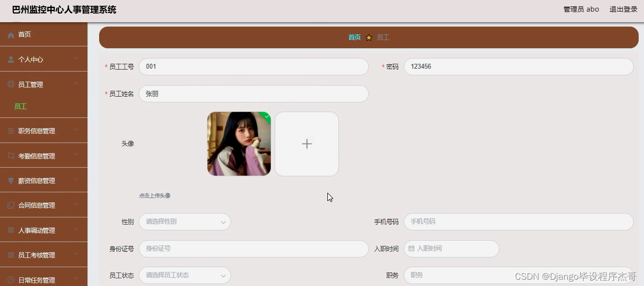The image size is (644, 286).
Task: Click the calendar icon in 入职时间 field
Action: tap(411, 248)
